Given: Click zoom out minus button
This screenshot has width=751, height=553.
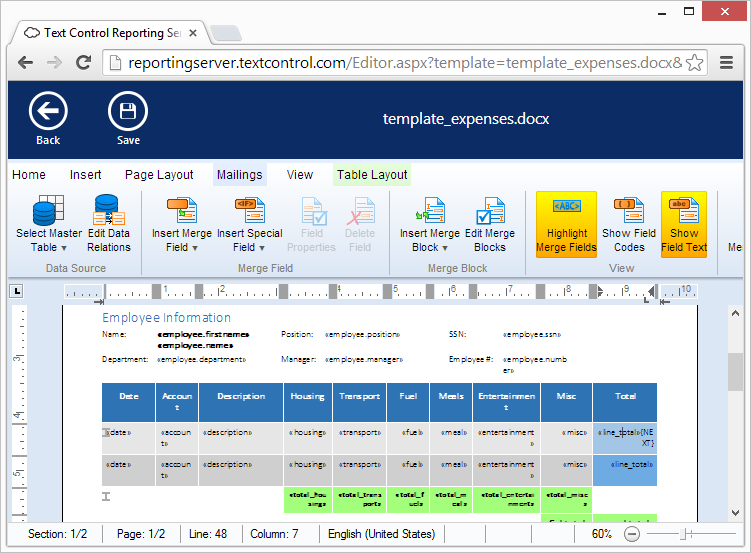Looking at the screenshot, I should tap(632, 534).
